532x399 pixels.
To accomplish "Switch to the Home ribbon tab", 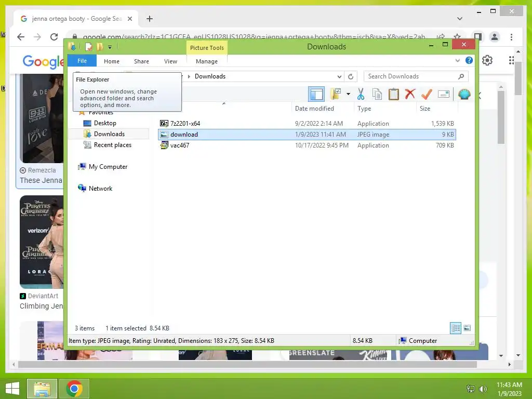I will (112, 61).
